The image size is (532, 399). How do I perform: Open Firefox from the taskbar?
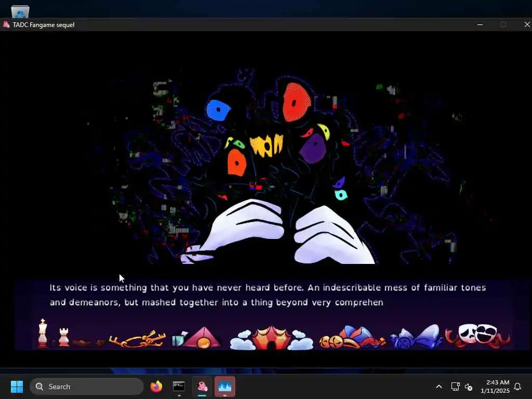pos(156,387)
